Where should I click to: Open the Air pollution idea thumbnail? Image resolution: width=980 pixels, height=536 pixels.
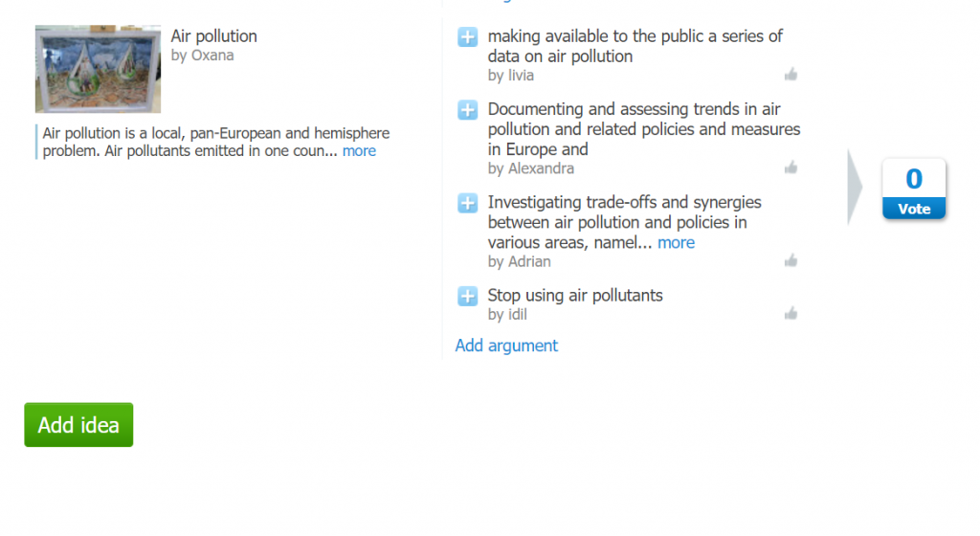98,69
